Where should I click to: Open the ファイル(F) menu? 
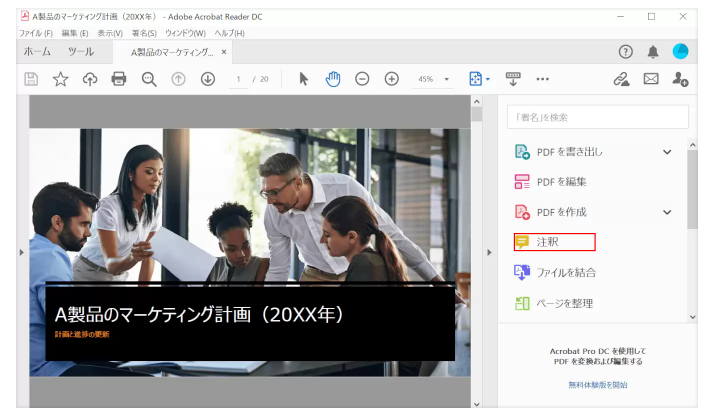(x=35, y=33)
